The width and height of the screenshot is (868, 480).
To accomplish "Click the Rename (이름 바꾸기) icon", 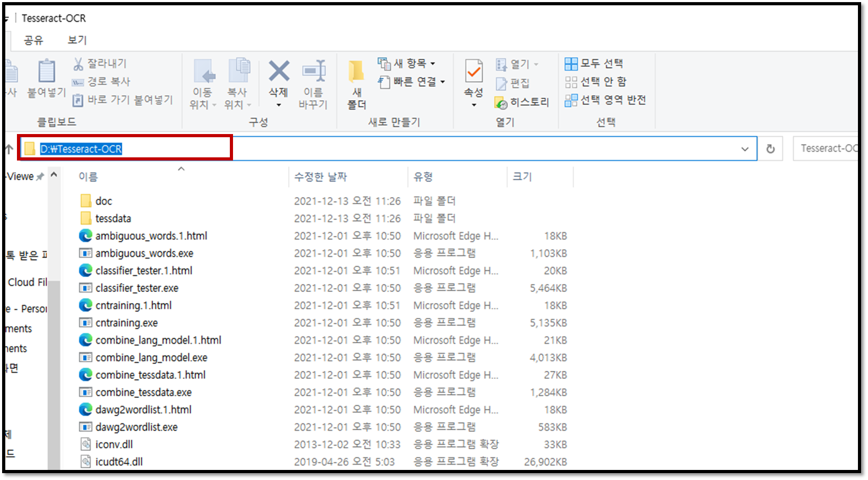I will click(x=314, y=71).
